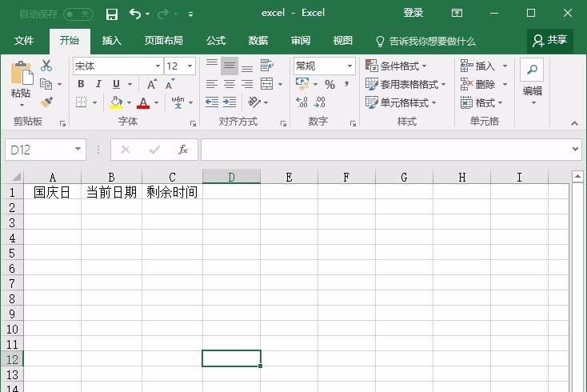
Task: Open the 公式 ribbon tab
Action: 216,41
